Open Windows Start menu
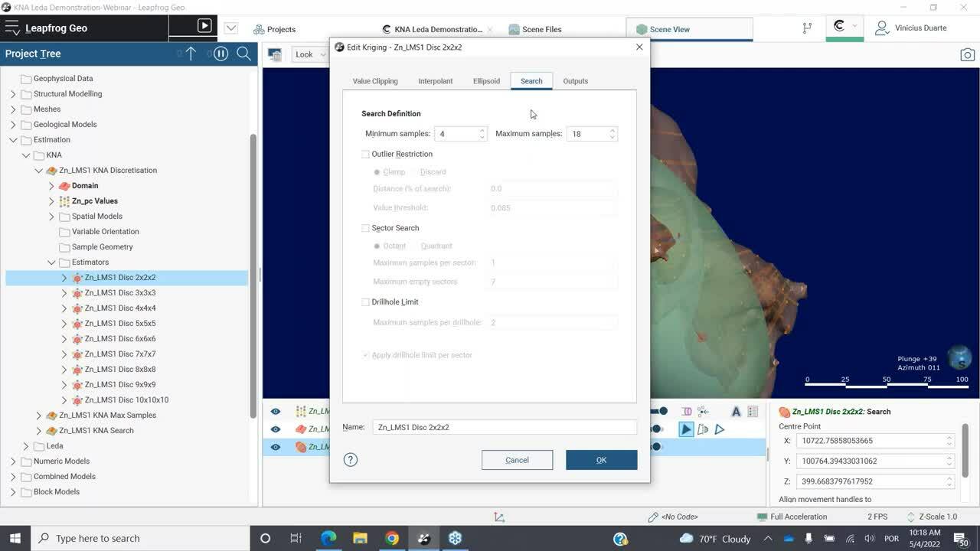The height and width of the screenshot is (551, 980). click(x=15, y=538)
